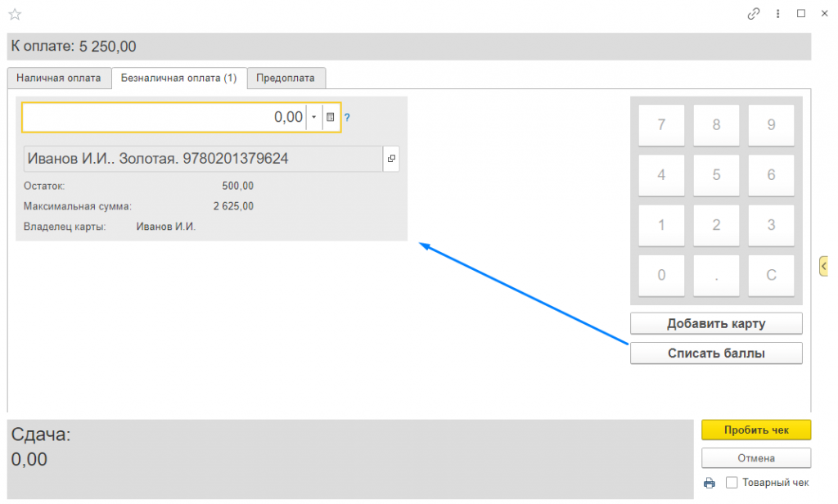This screenshot has height=504, width=838.
Task: Open the three-dot more options menu
Action: tap(777, 14)
